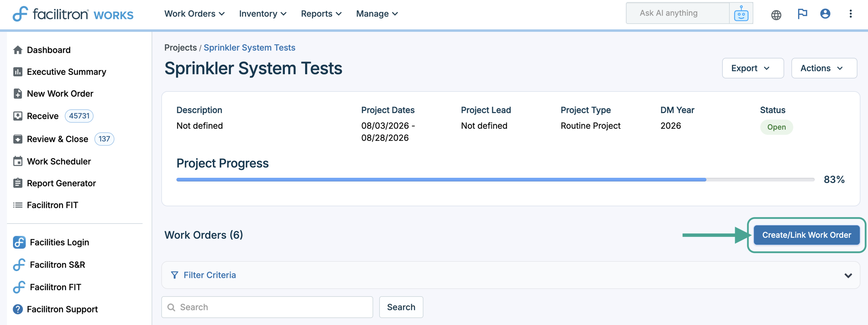Image resolution: width=868 pixels, height=325 pixels.
Task: Click the globe language icon
Action: pyautogui.click(x=776, y=15)
